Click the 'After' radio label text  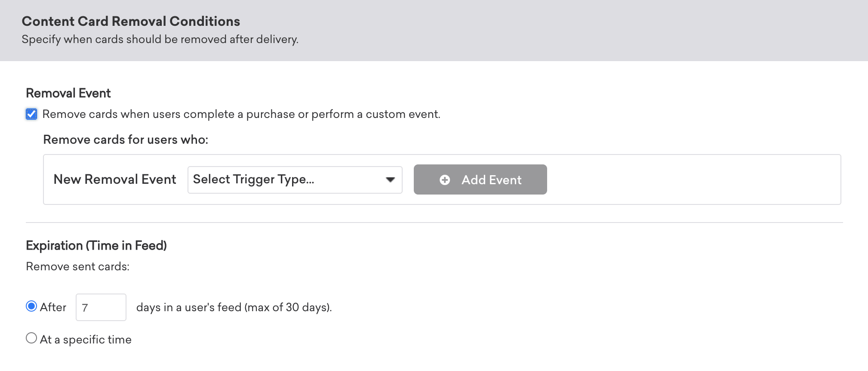[x=53, y=307]
